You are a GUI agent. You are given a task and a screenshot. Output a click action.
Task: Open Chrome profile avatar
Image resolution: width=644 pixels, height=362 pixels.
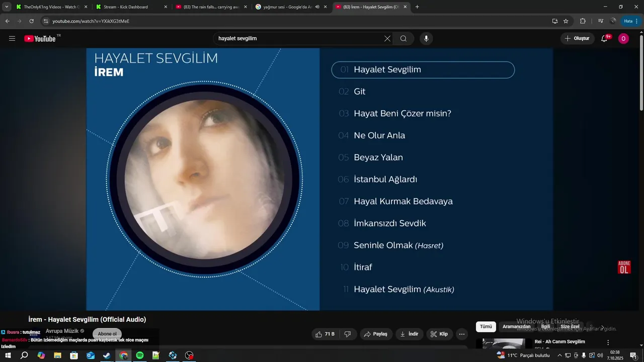coord(613,21)
